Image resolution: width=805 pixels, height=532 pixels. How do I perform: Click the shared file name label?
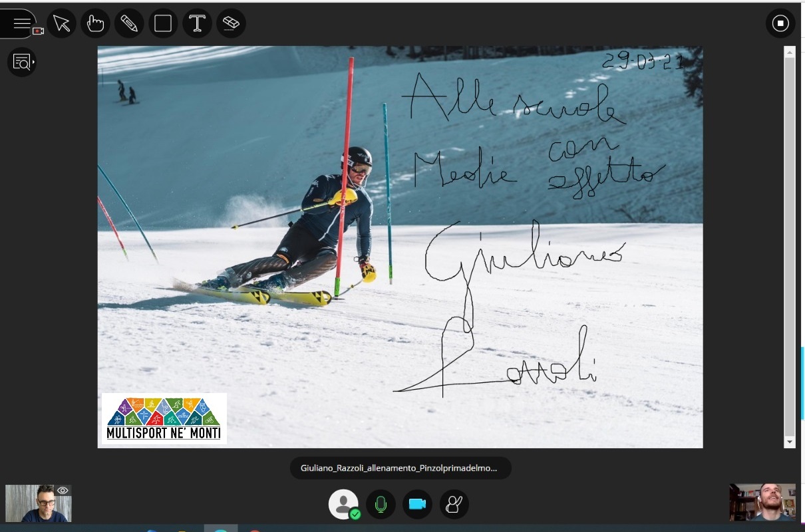coord(399,468)
